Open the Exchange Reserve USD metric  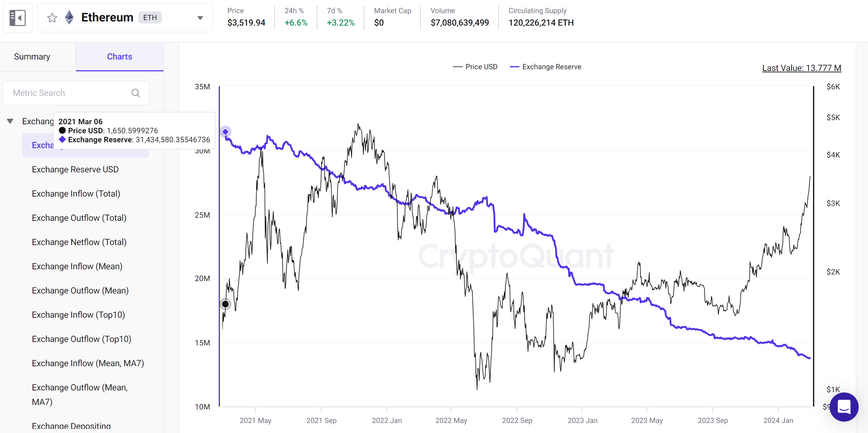point(75,170)
